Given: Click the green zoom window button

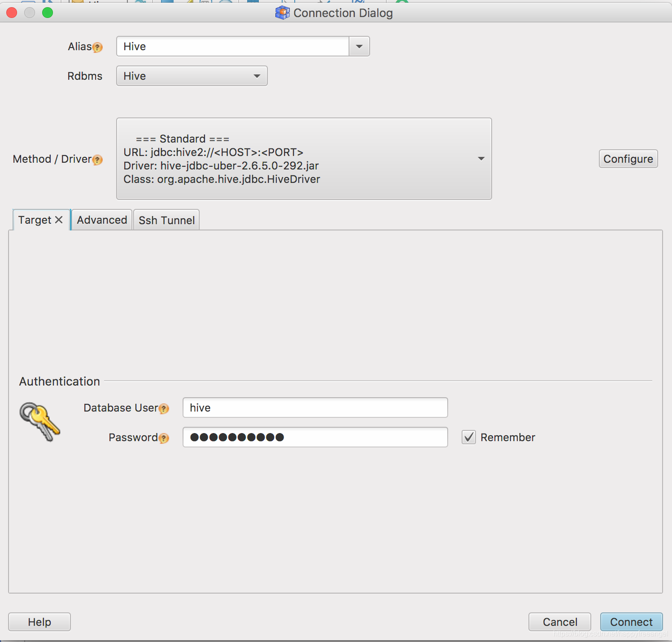Looking at the screenshot, I should coord(48,13).
